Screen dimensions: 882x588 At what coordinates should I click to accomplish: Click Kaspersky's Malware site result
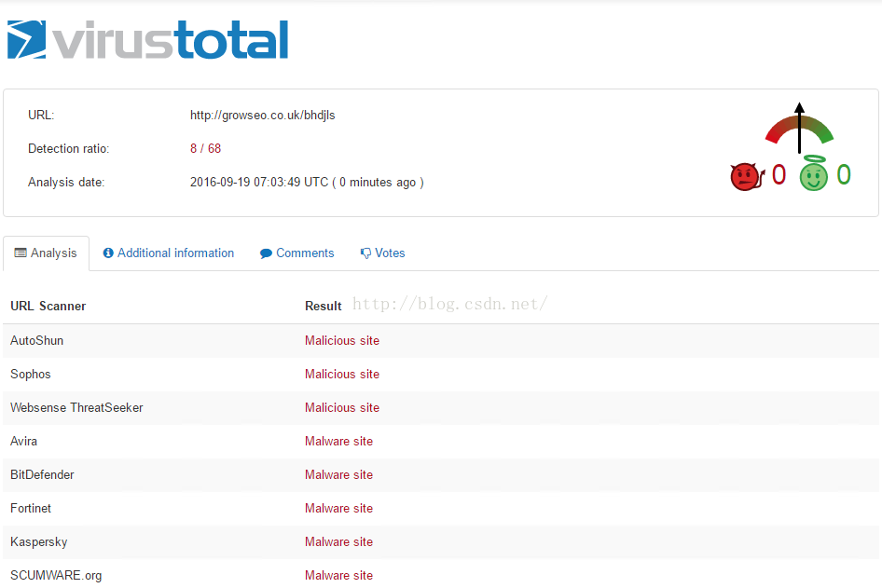tap(338, 542)
